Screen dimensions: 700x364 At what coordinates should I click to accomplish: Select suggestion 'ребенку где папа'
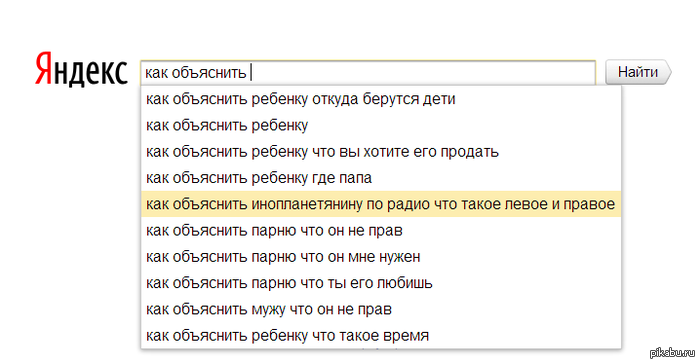click(381, 178)
